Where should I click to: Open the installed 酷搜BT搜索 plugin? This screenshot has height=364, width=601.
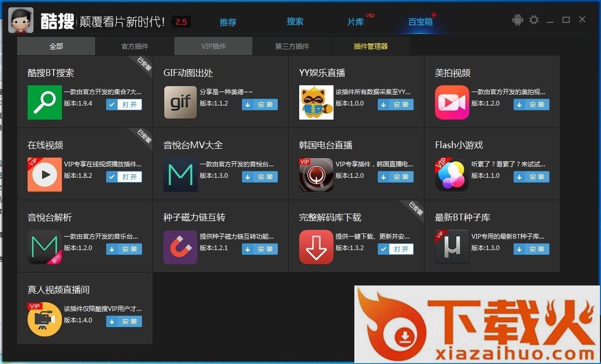click(x=124, y=104)
